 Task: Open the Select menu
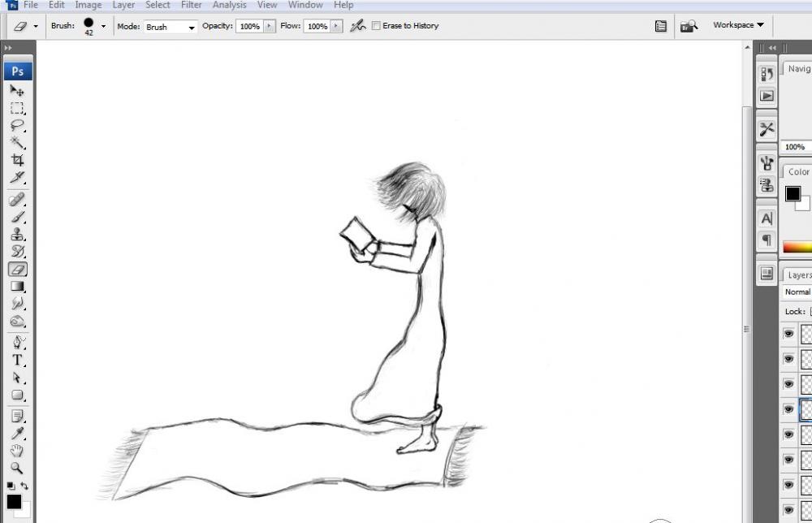(x=158, y=5)
